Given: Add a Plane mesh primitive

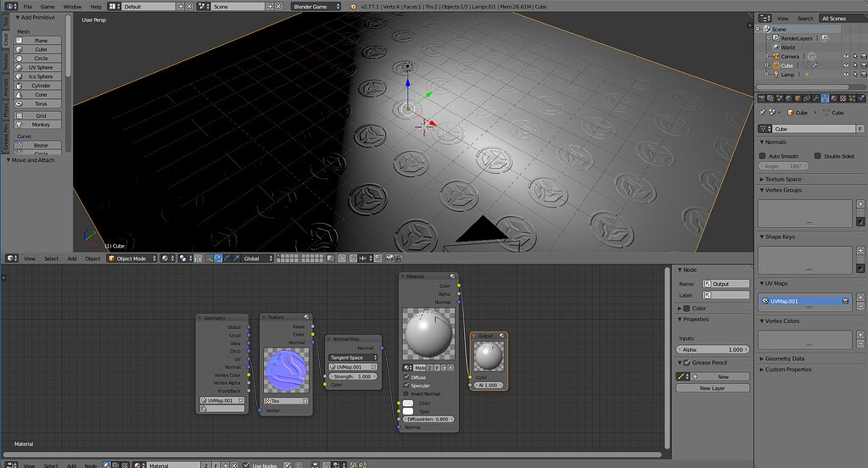Looking at the screenshot, I should point(37,41).
